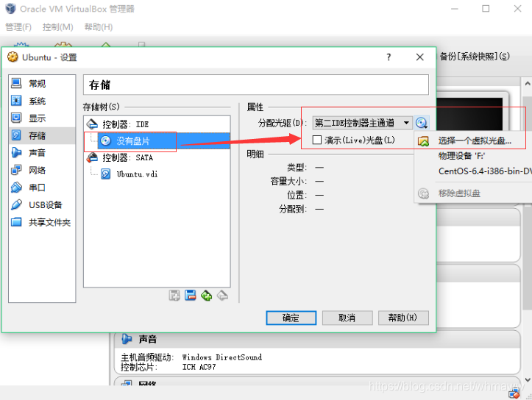The height and width of the screenshot is (400, 532).
Task: Click the scroll up arrow in manager window
Action: click(528, 83)
